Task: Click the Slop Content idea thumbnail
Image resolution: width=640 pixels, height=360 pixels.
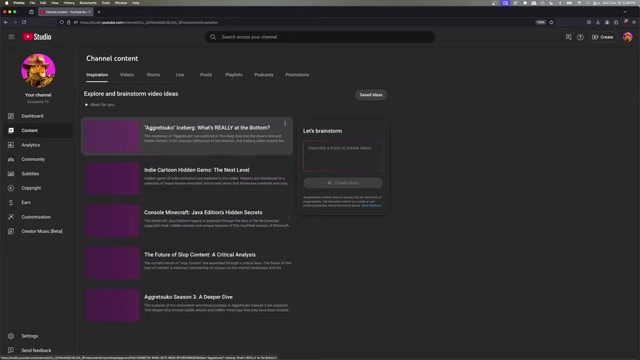Action: pyautogui.click(x=112, y=263)
